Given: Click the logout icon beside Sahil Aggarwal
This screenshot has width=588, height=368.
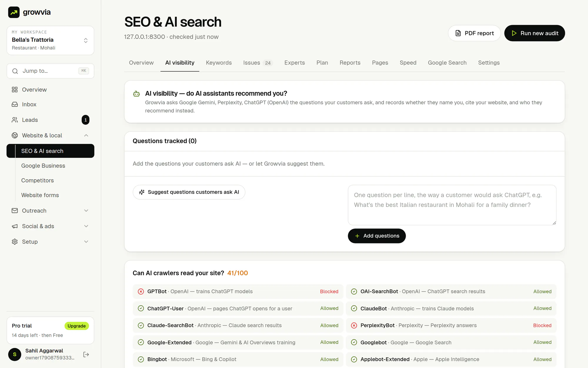Looking at the screenshot, I should coord(86,354).
